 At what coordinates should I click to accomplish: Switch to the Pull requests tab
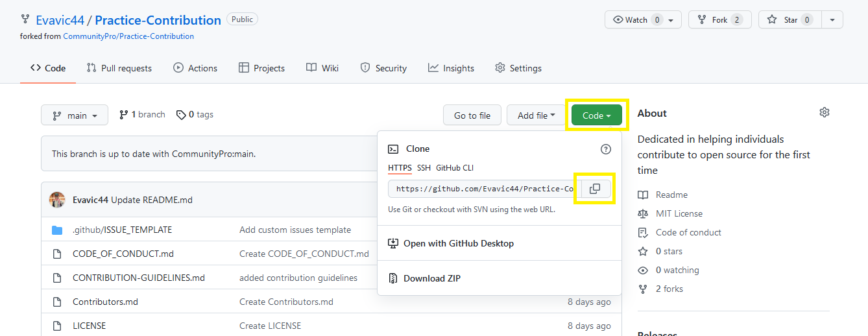(x=119, y=68)
